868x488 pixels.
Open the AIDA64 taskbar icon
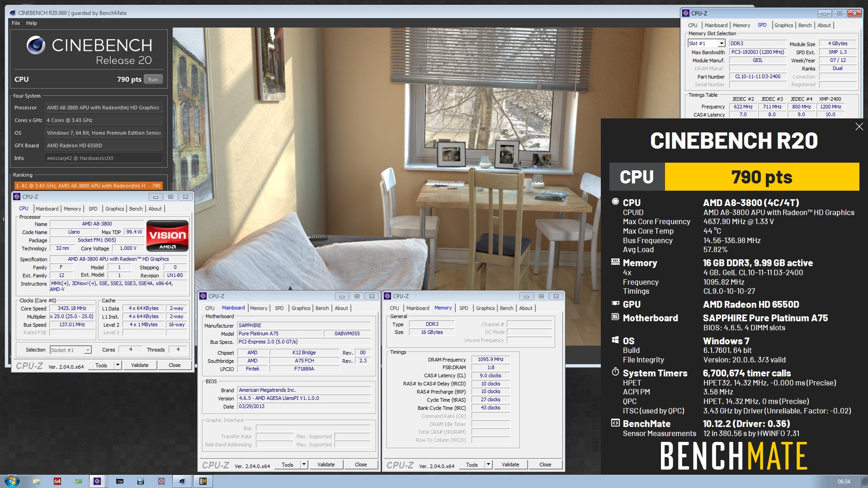pyautogui.click(x=57, y=481)
